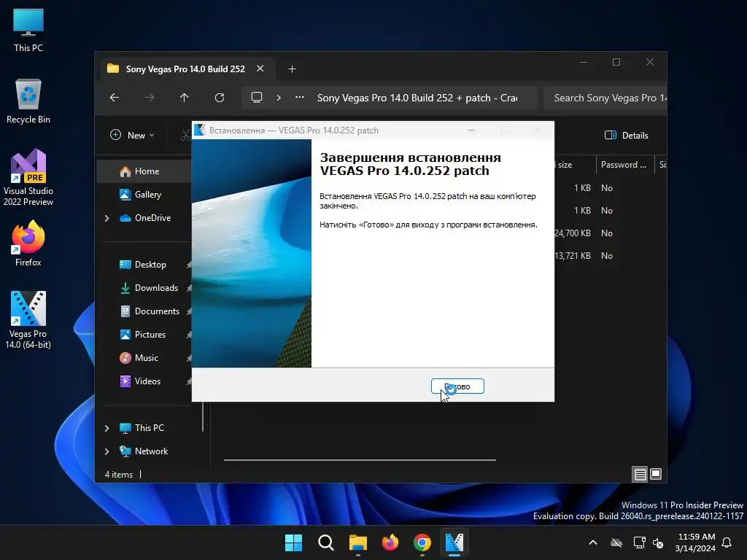The image size is (747, 560).
Task: Refresh the File Explorer folder view
Action: click(x=220, y=98)
